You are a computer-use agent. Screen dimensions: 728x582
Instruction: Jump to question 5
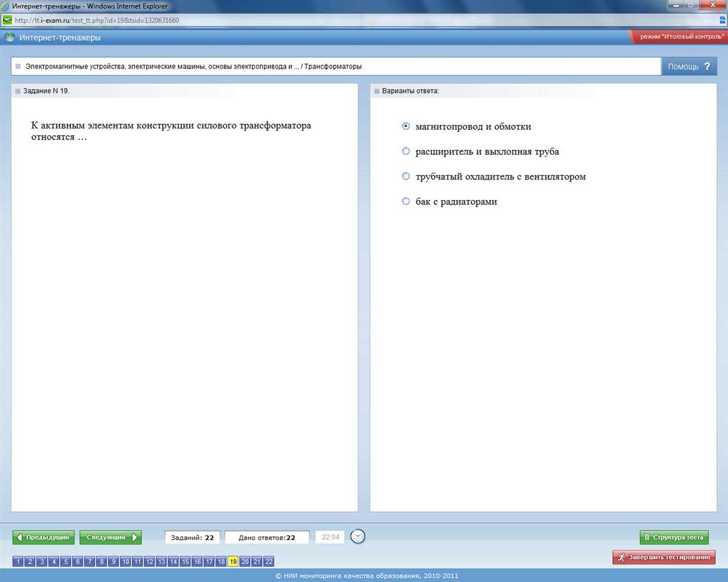(x=66, y=561)
